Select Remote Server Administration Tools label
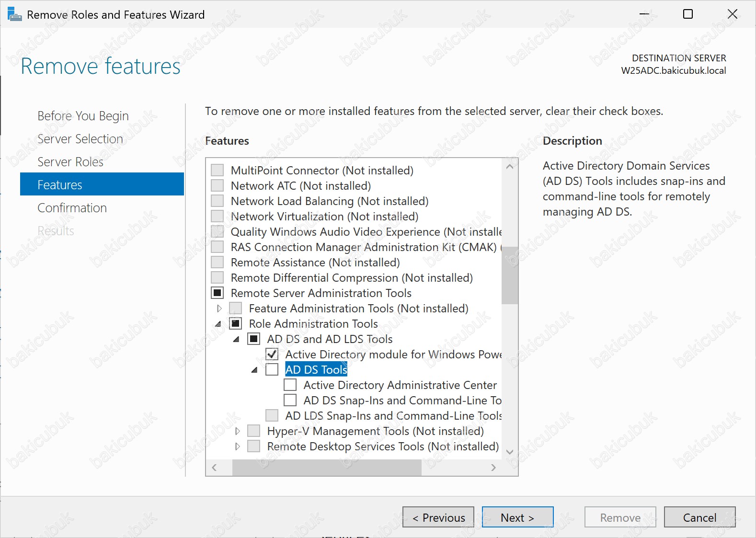 click(x=321, y=293)
